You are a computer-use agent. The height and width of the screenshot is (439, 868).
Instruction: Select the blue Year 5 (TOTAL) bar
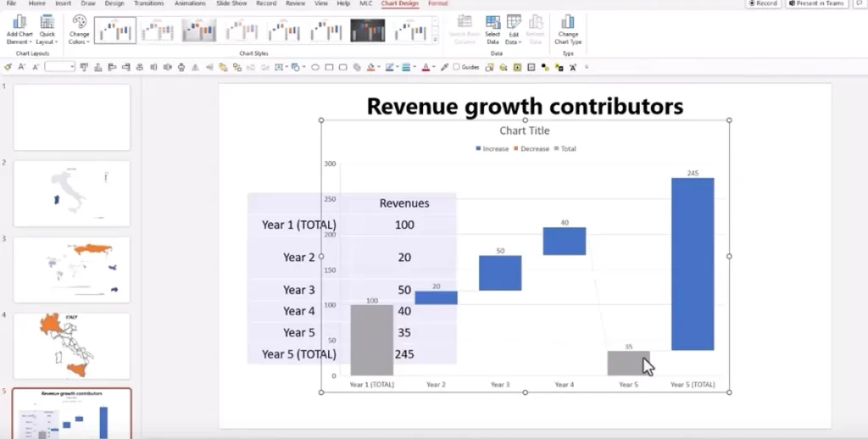(x=693, y=264)
